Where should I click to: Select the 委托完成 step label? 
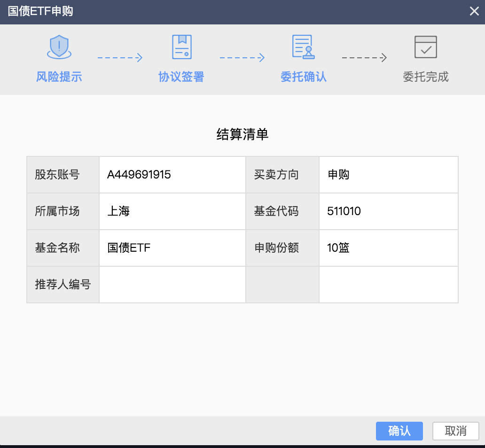(x=425, y=77)
